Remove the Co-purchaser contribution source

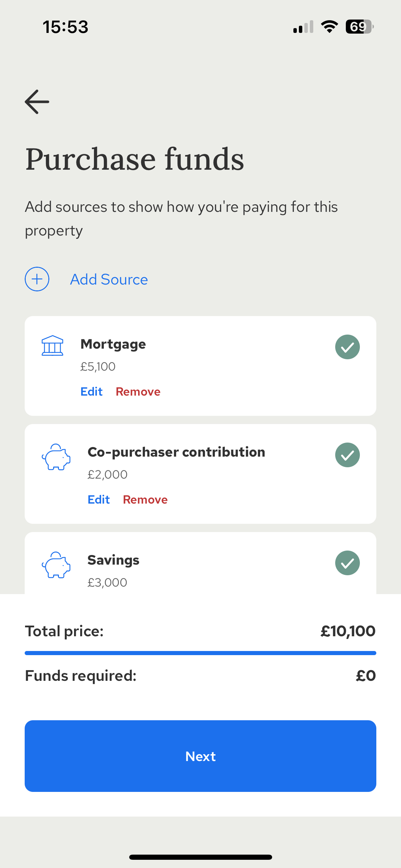[145, 499]
